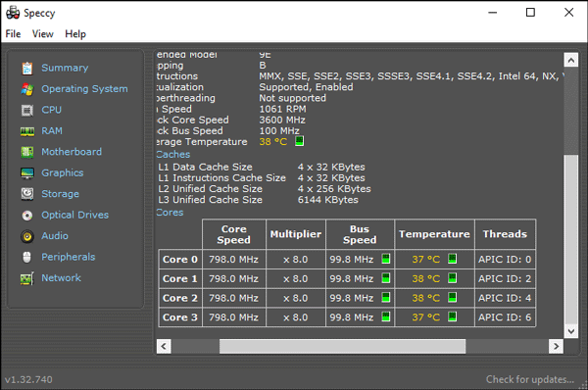Collapse the Caches section header

click(x=173, y=154)
